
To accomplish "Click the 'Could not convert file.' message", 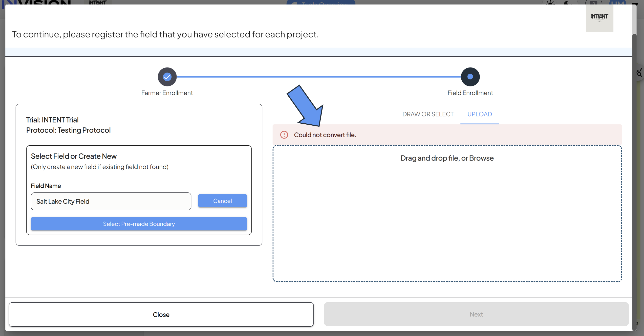I will (325, 135).
